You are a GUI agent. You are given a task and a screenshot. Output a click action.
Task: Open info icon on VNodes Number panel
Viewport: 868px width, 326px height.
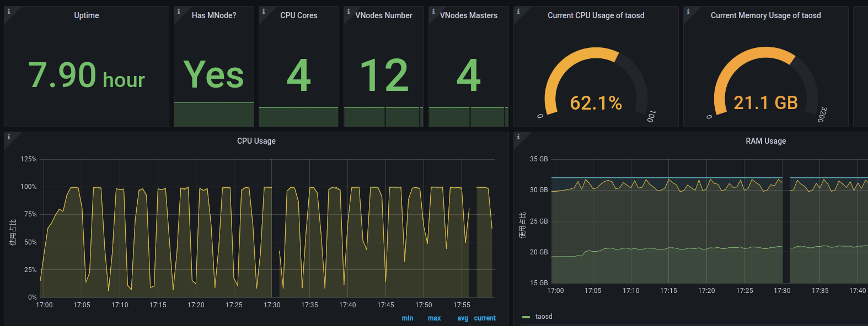tap(349, 11)
